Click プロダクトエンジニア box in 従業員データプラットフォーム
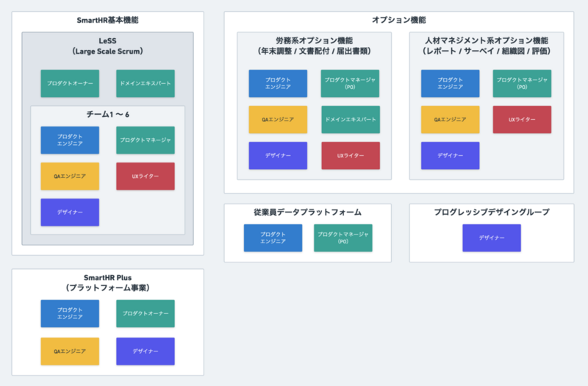This screenshot has width=588, height=386. tap(273, 237)
